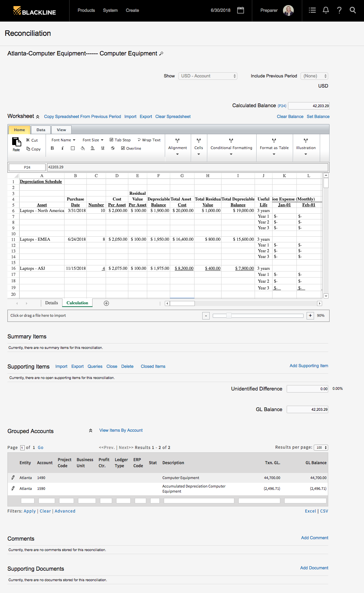Viewport: 364px width, 593px height.
Task: Click the Paste icon in the ribbon
Action: (16, 142)
